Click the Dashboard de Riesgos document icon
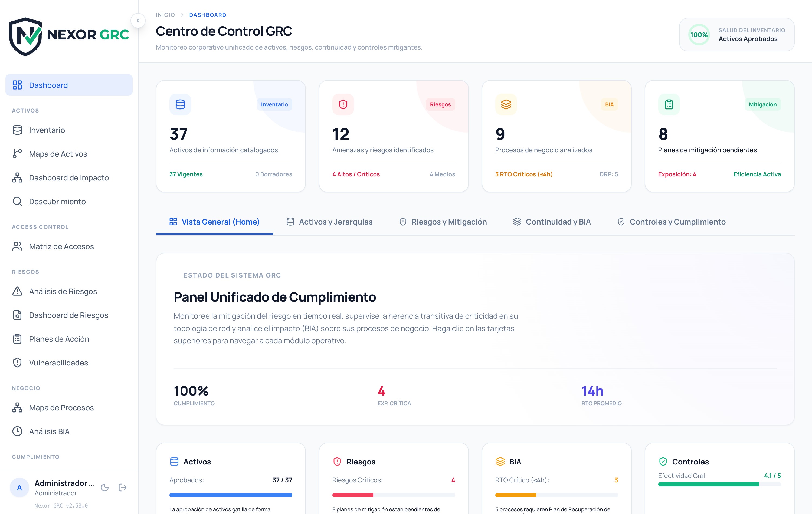Image resolution: width=812 pixels, height=514 pixels. [17, 315]
